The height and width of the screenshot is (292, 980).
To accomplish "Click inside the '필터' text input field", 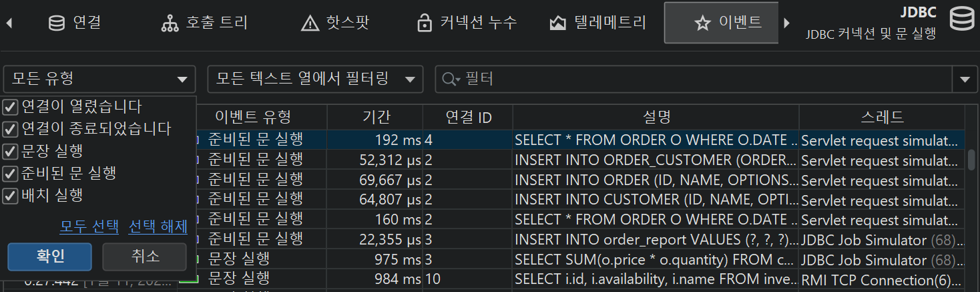I will [x=701, y=80].
